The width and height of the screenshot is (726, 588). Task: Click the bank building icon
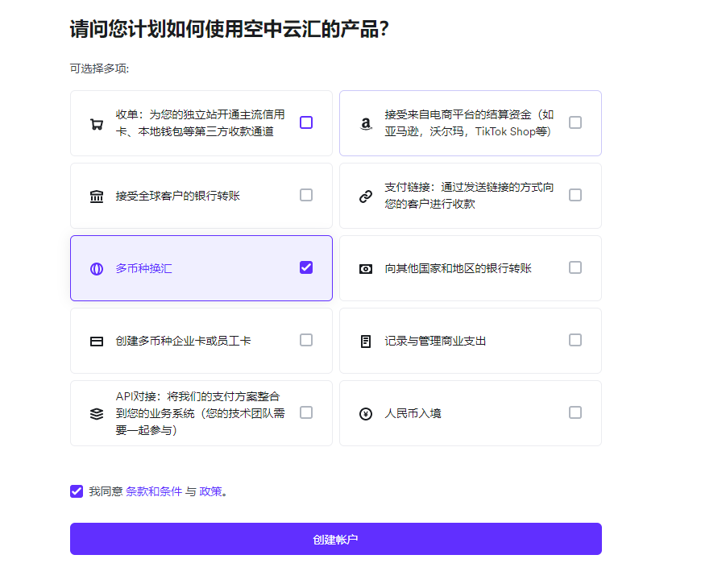coord(97,197)
